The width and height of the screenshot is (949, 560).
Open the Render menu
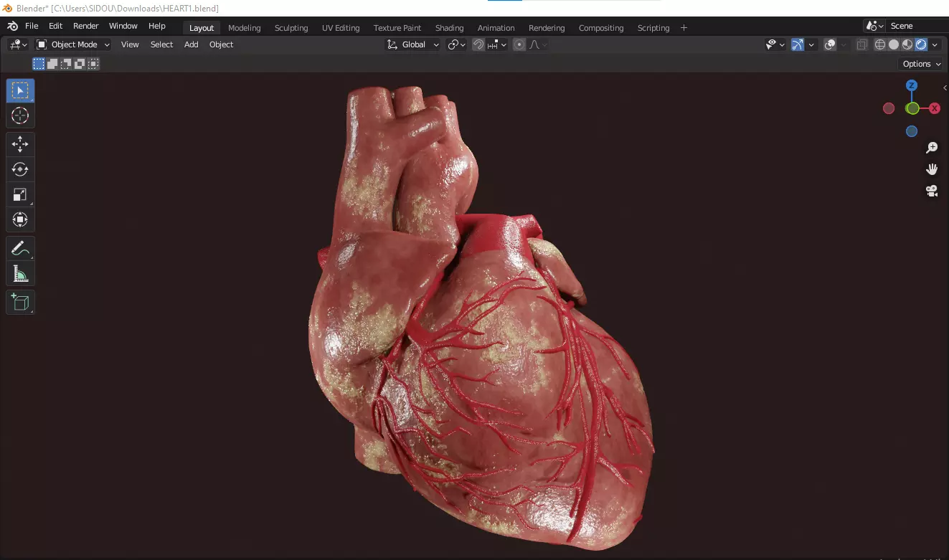click(x=85, y=26)
